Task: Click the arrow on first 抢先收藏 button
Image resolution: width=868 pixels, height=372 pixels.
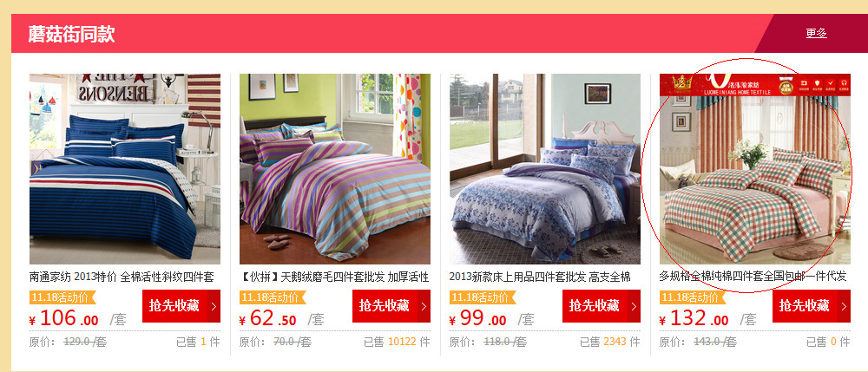Action: pos(214,306)
